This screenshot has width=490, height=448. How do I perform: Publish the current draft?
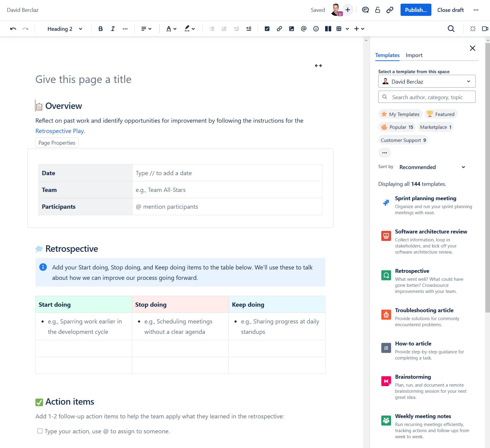(x=416, y=10)
